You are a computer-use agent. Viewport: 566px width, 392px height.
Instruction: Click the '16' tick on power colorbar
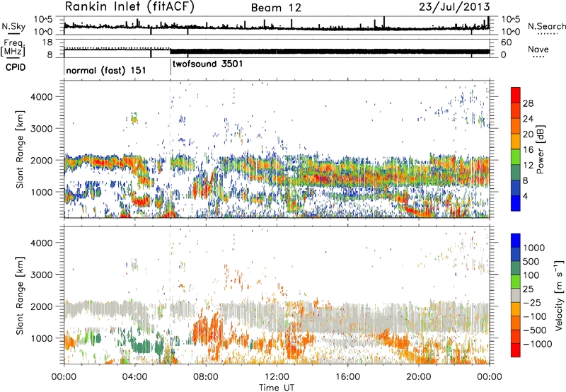[528, 150]
